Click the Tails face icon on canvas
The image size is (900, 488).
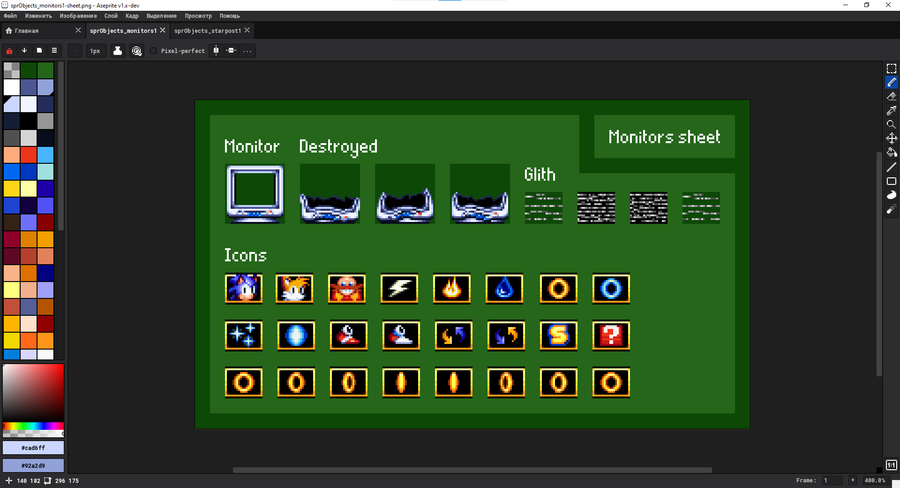click(x=294, y=288)
